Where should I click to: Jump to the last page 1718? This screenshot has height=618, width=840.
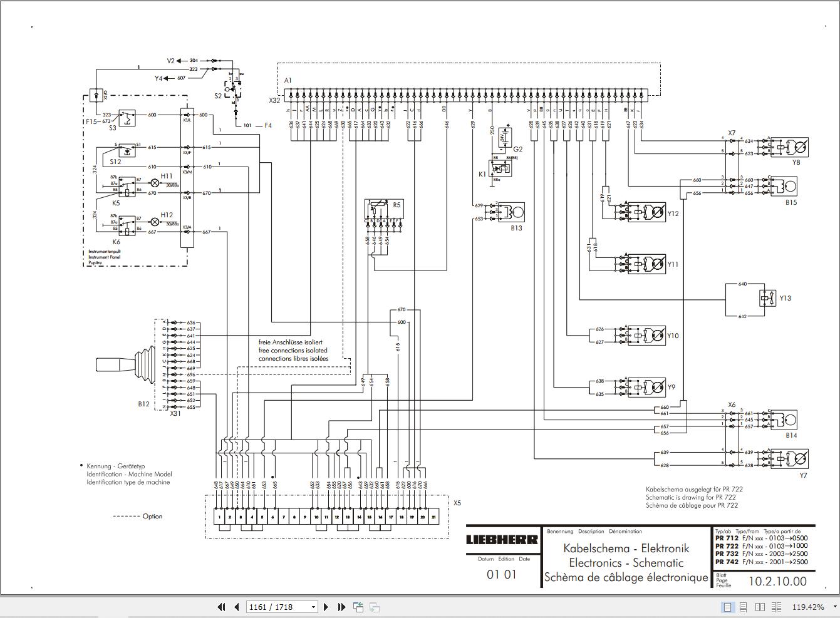(x=341, y=607)
